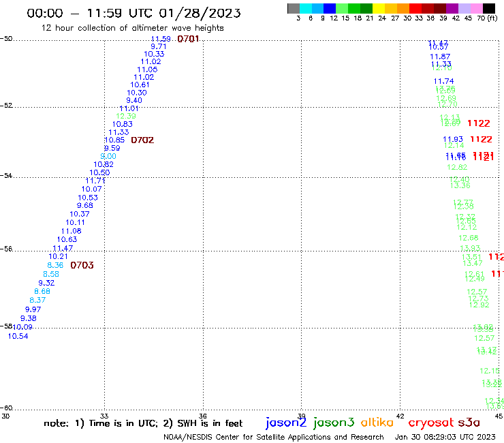Click the green value '12.68' on right track
This screenshot has width=504, height=443.
click(x=469, y=238)
